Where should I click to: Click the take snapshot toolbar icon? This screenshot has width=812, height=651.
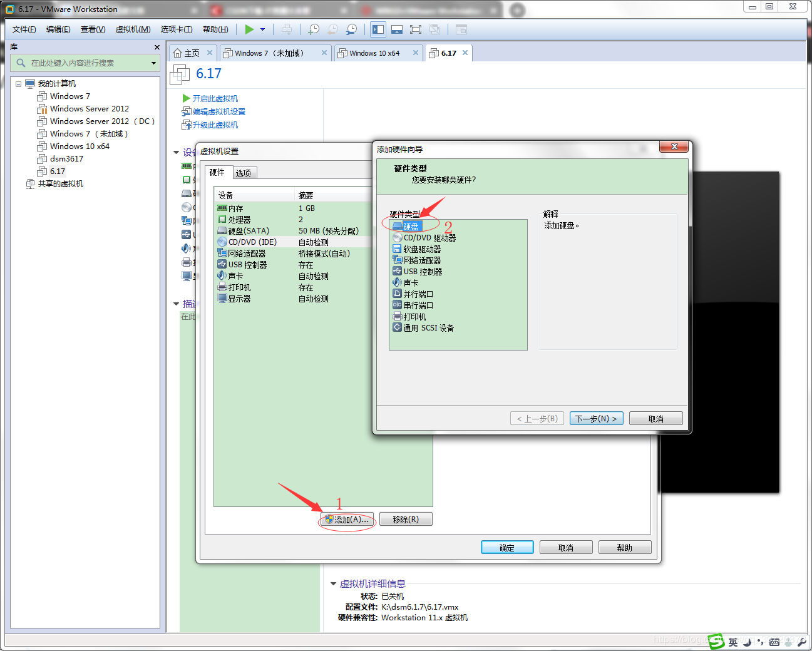(x=314, y=29)
